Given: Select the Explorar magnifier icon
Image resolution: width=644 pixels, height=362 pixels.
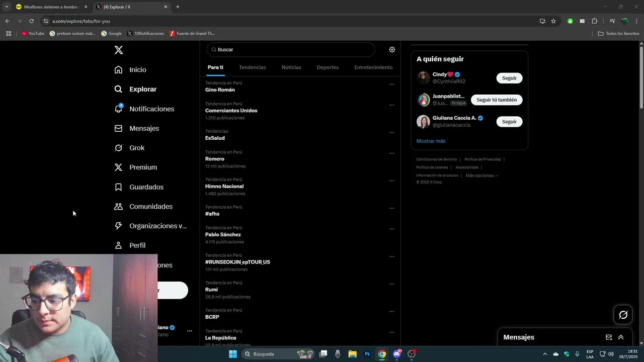Looking at the screenshot, I should 118,89.
